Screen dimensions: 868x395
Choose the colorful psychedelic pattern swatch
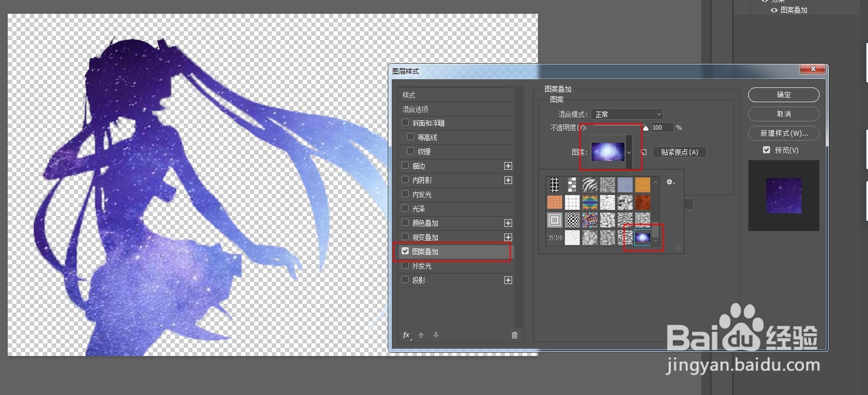[x=590, y=220]
